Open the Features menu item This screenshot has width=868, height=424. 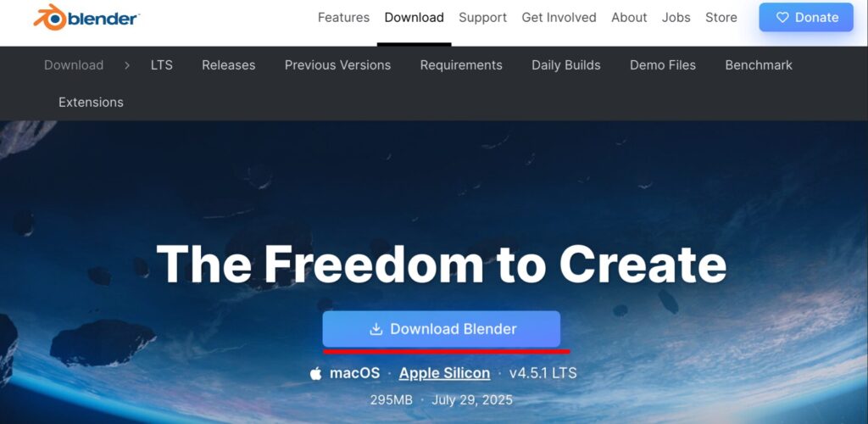tap(343, 18)
